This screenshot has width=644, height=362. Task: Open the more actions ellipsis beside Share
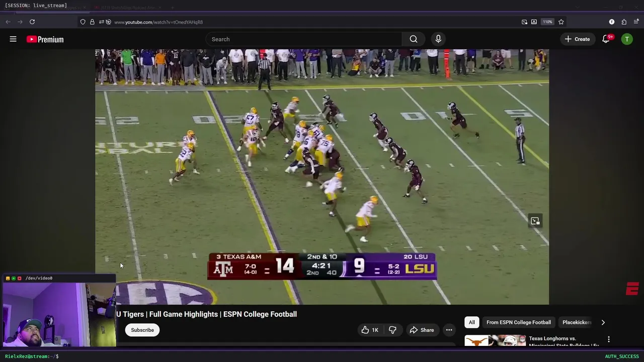pos(449,330)
